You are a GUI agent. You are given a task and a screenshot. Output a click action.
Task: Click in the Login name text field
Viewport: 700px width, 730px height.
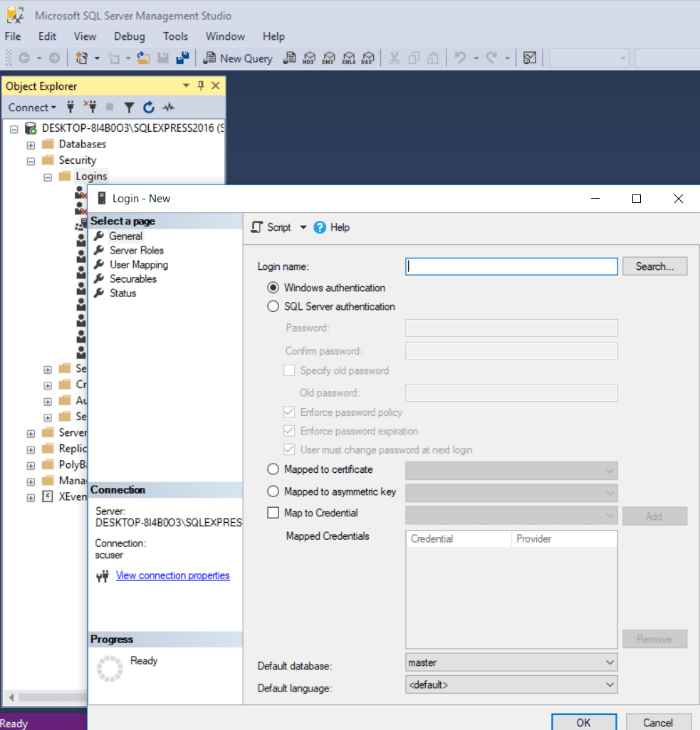(511, 266)
